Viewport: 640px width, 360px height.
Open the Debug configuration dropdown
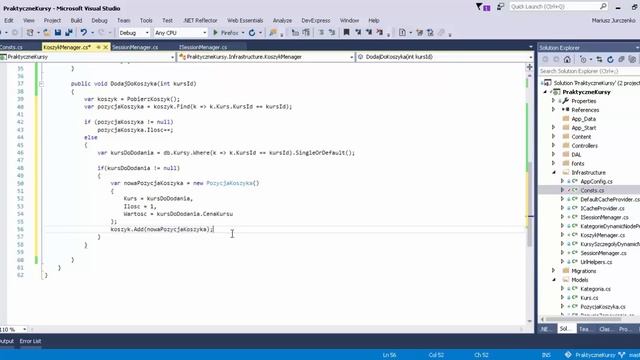point(147,33)
